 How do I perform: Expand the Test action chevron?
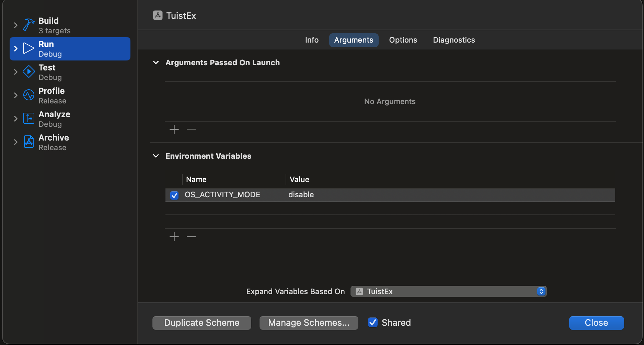click(15, 72)
